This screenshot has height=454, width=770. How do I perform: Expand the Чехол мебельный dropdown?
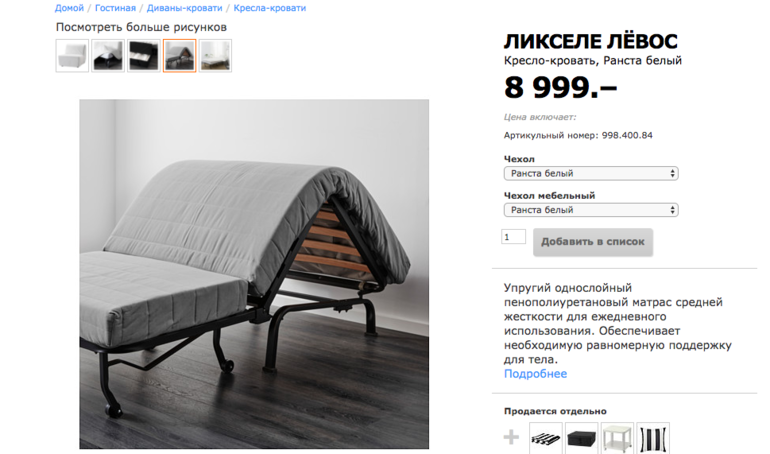[591, 210]
